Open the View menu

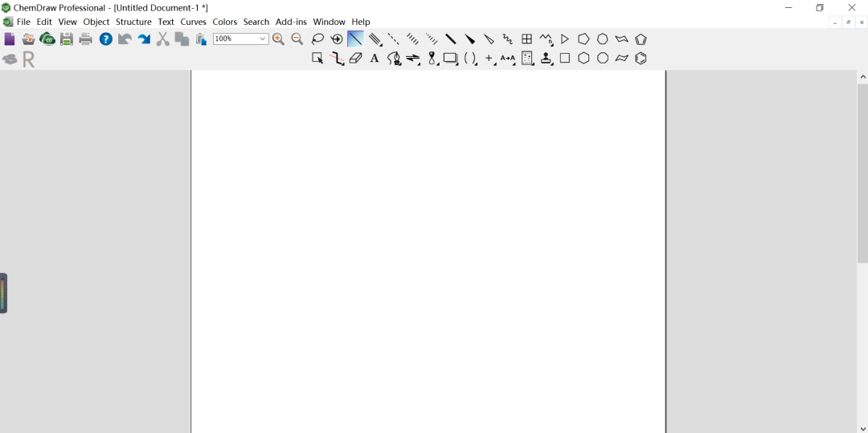click(x=68, y=22)
